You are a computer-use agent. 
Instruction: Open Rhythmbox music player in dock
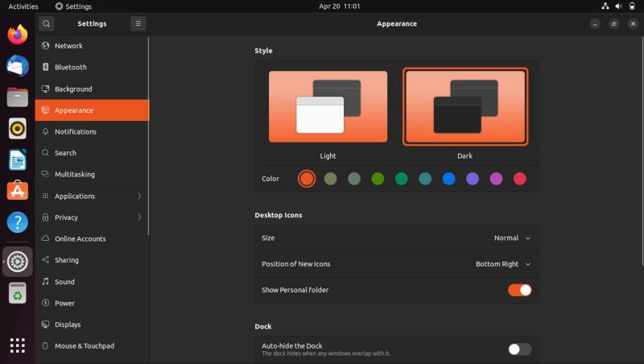17,129
